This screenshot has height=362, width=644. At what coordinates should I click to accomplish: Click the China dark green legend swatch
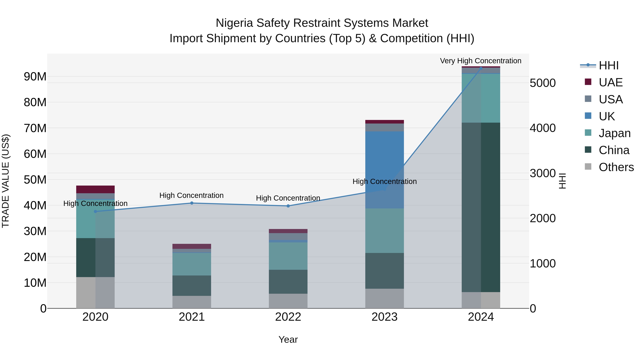[x=588, y=150]
